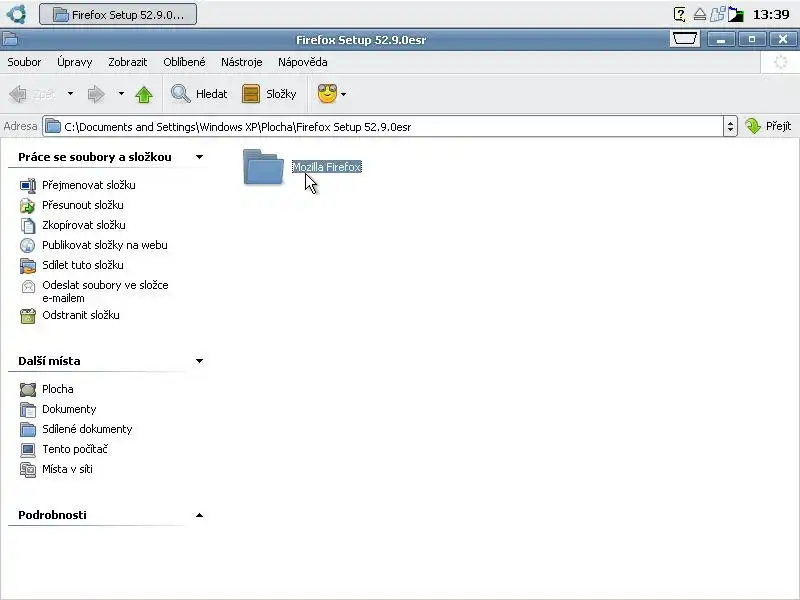800x600 pixels.
Task: Click the flag tray icon
Action: point(735,14)
